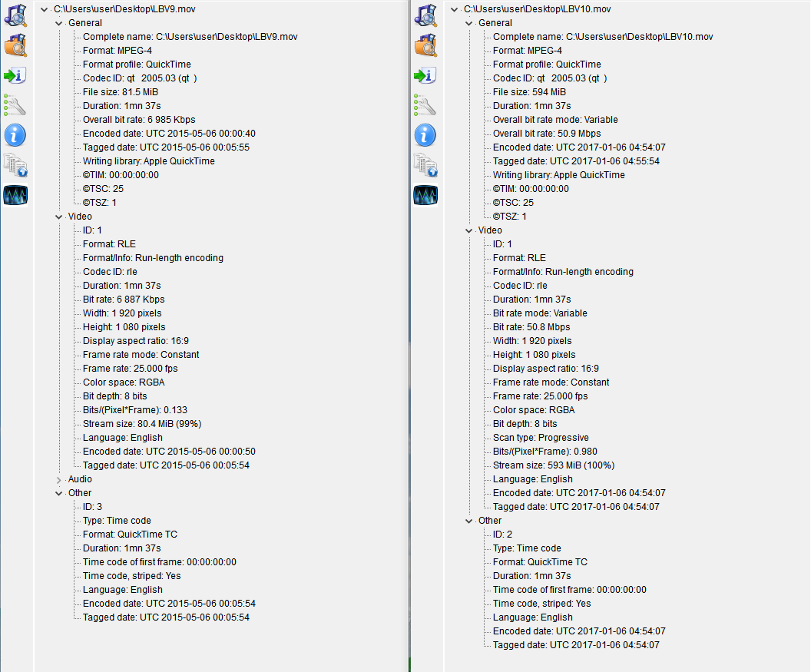Select 'ID: 2' row under Other
This screenshot has width=811, height=672.
pos(503,535)
